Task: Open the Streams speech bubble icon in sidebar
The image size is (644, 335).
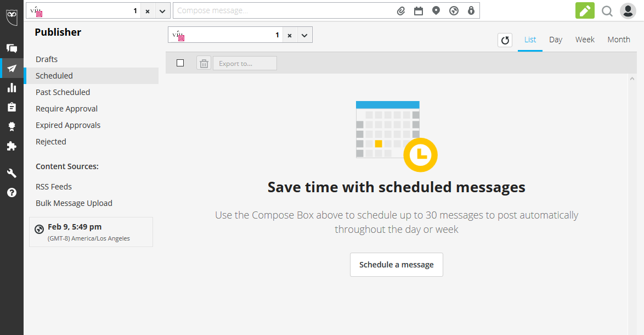Action: coord(12,48)
